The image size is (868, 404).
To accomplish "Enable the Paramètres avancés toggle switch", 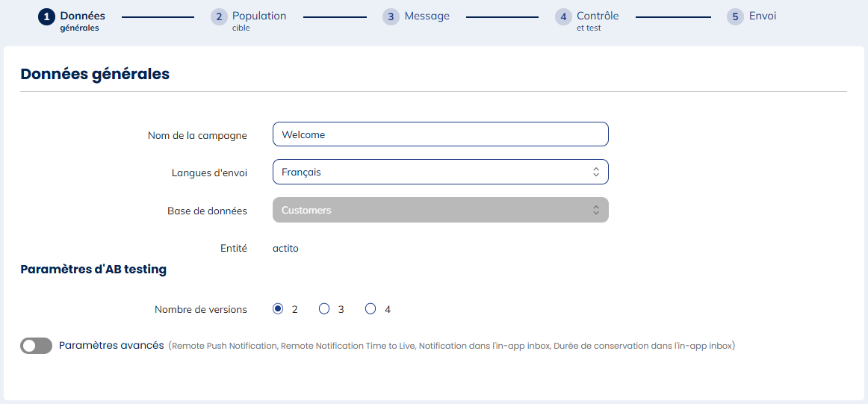I will pyautogui.click(x=36, y=346).
